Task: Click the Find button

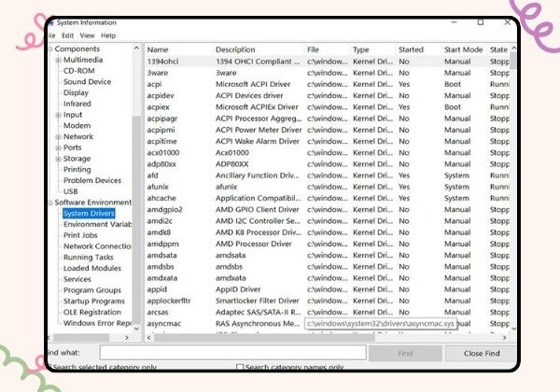Action: 405,354
